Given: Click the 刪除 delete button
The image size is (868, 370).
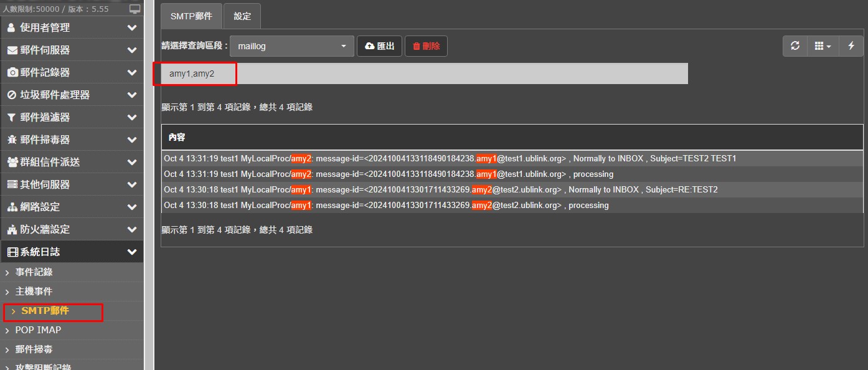Looking at the screenshot, I should (426, 46).
